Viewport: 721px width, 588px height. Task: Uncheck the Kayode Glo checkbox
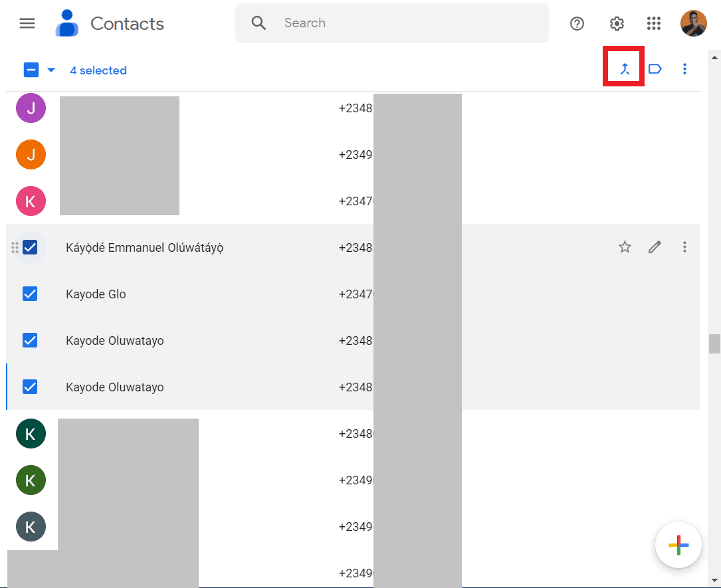(30, 294)
